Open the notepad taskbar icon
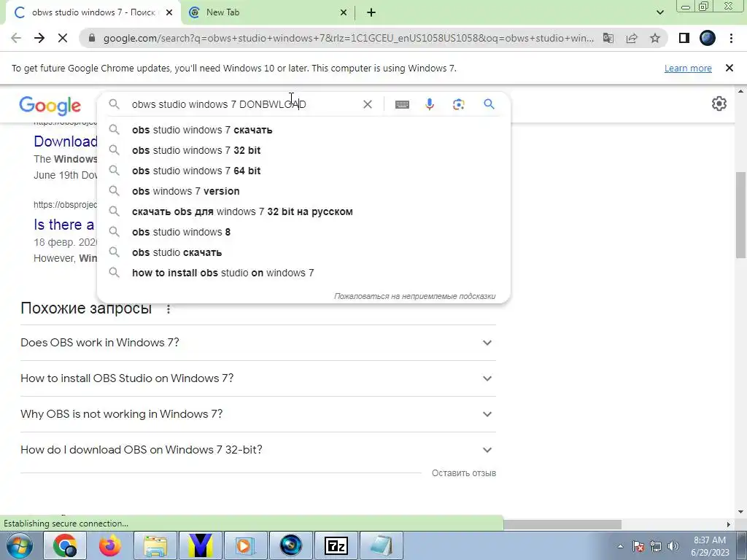This screenshot has height=560, width=747. click(381, 545)
